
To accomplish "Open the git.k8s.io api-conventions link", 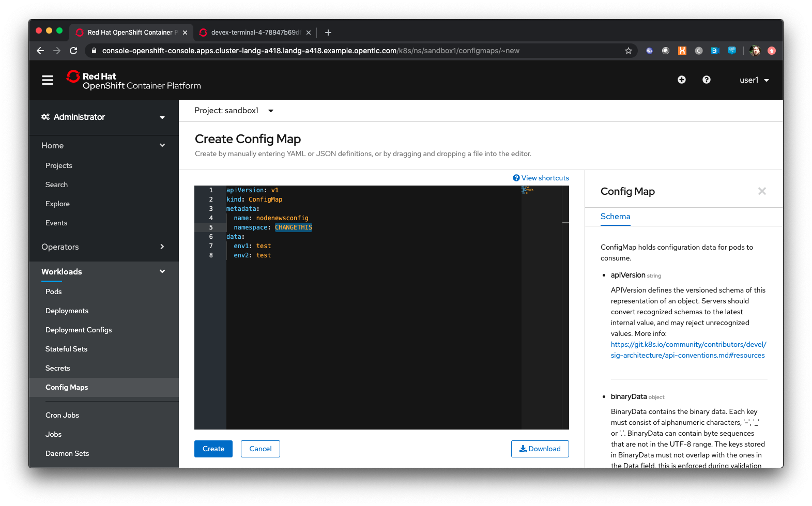I will (688, 350).
